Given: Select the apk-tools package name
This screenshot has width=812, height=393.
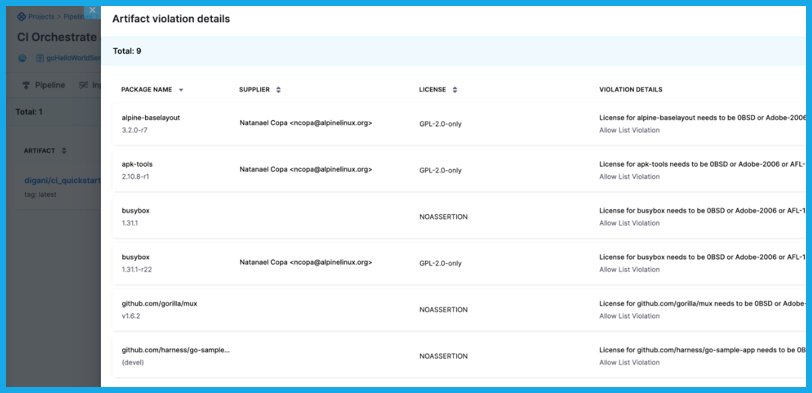Looking at the screenshot, I should [137, 165].
